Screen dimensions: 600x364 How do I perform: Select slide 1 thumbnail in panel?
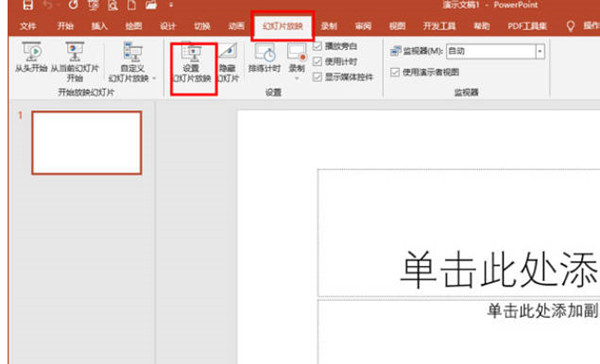point(87,143)
